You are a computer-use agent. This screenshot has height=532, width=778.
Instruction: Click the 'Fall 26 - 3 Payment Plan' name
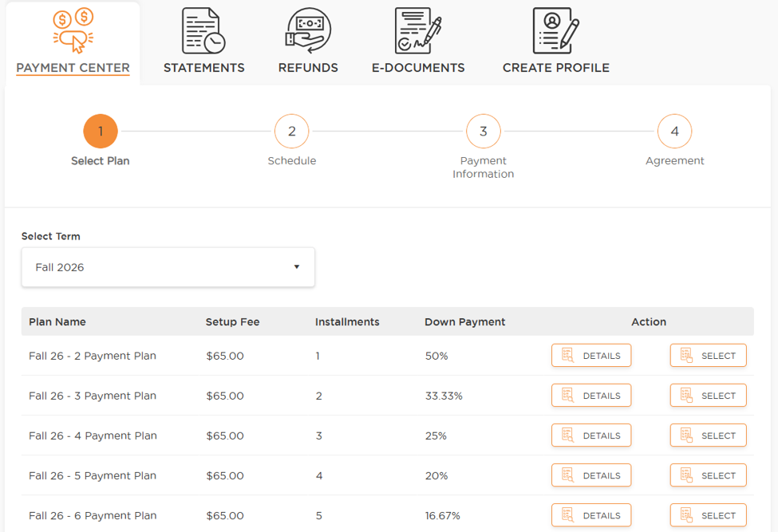[x=93, y=396]
